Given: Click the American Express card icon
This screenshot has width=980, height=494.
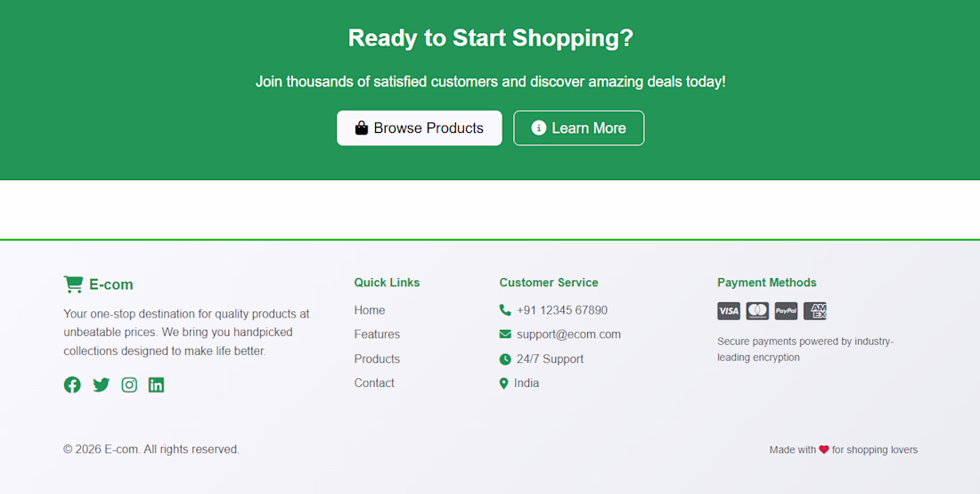Looking at the screenshot, I should click(x=815, y=311).
